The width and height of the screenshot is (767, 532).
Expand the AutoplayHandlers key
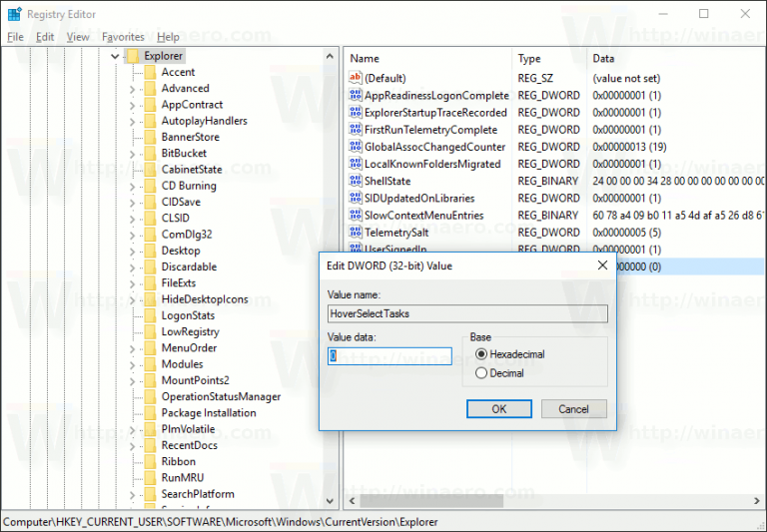pyautogui.click(x=132, y=121)
